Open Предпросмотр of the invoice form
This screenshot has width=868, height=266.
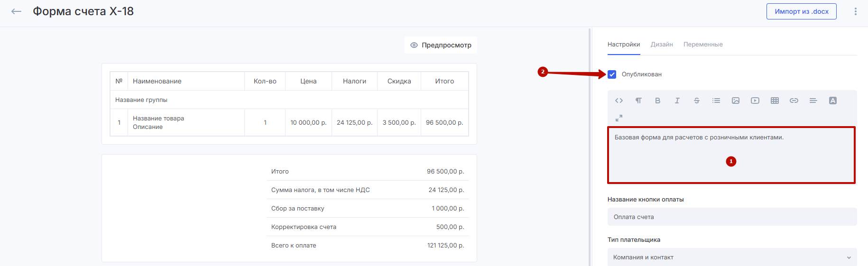441,45
